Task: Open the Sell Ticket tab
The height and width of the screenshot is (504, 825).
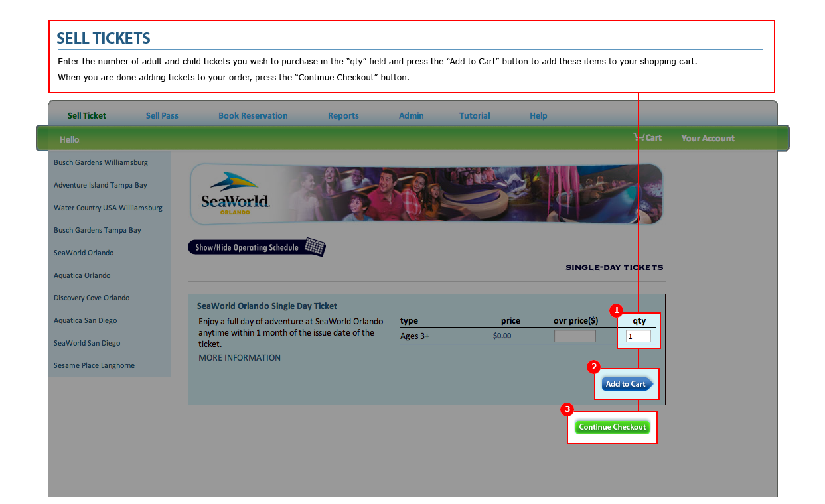Action: point(87,115)
